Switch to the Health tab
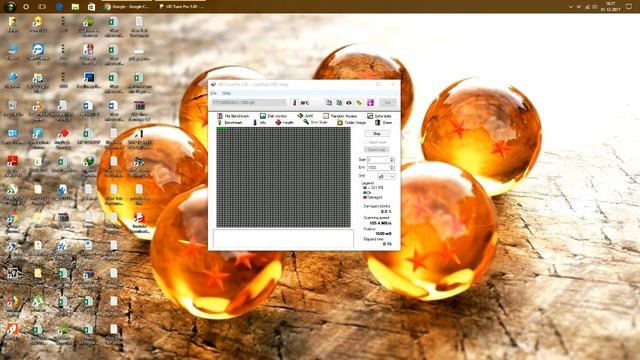Viewport: 640px width, 360px height. [x=284, y=122]
